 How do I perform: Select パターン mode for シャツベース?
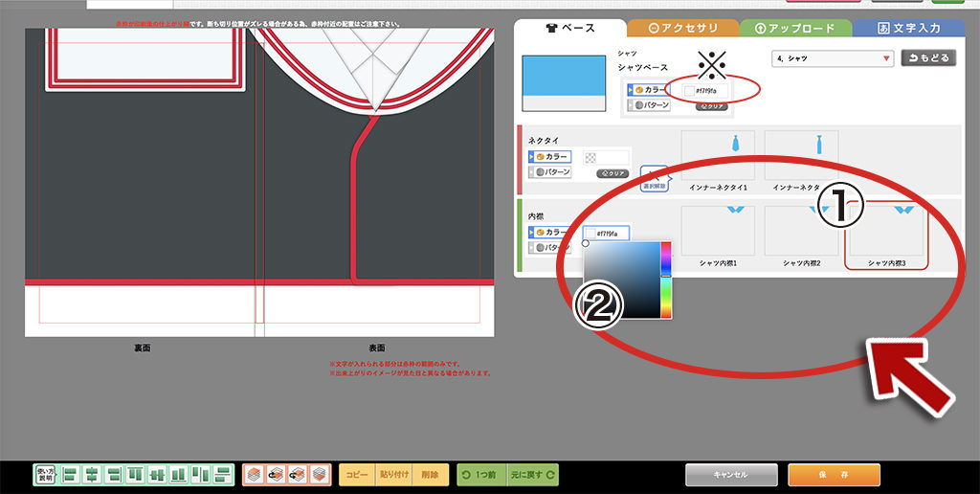[649, 105]
